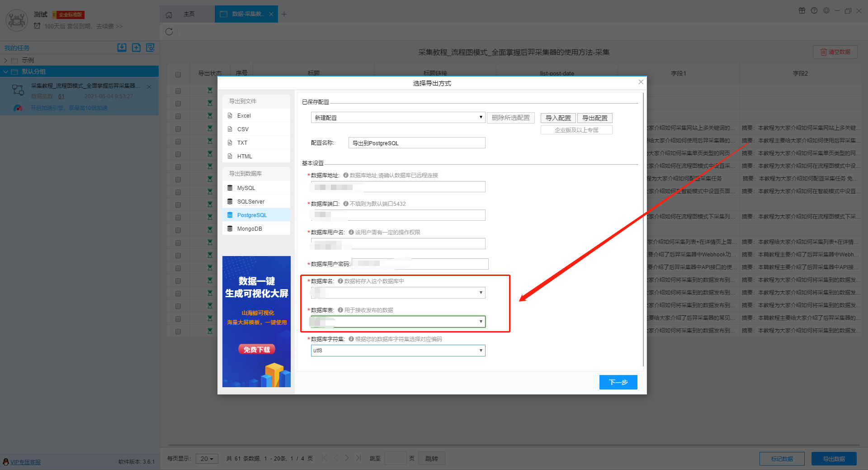
Task: Open the settings gear icon
Action: tap(826, 10)
